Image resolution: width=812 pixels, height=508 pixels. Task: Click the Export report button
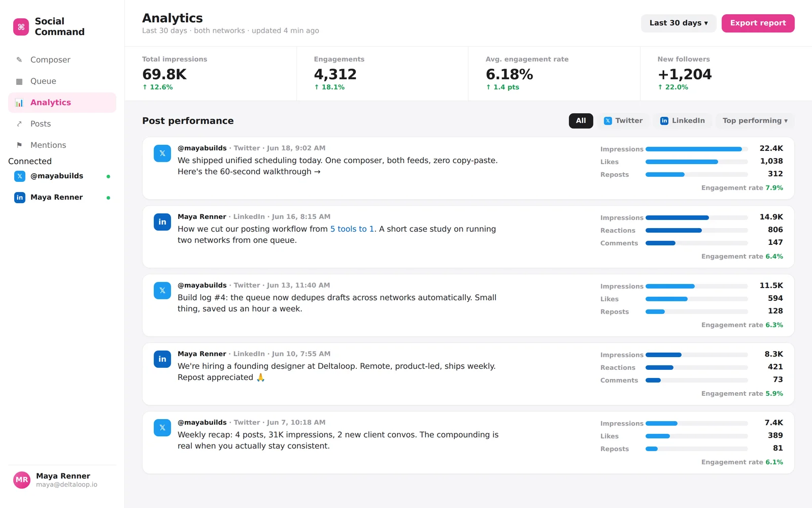pos(758,23)
